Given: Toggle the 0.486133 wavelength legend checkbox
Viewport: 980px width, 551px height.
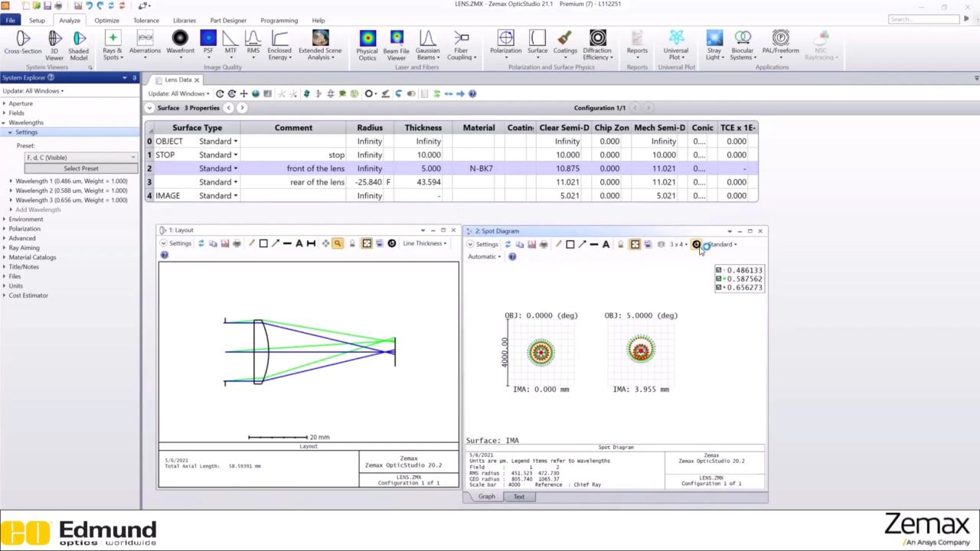Looking at the screenshot, I should tap(719, 270).
